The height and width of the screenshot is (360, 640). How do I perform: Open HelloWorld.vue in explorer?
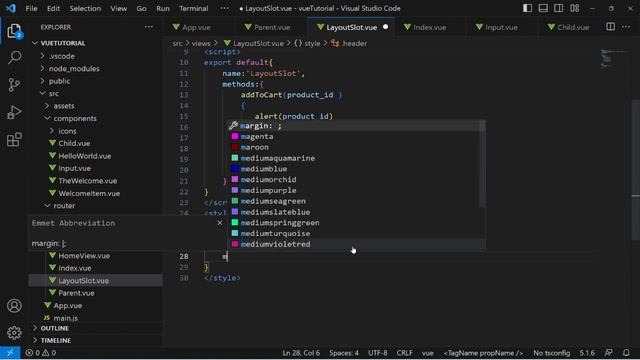(96, 156)
